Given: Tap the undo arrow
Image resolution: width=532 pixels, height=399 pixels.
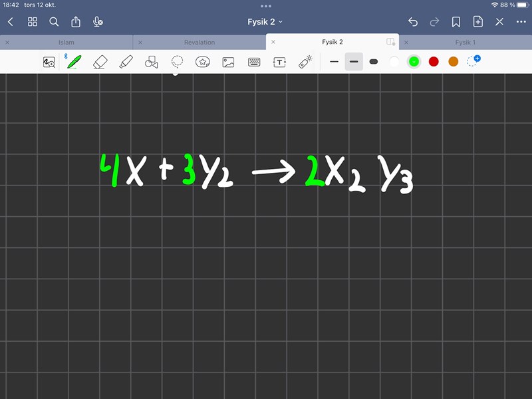Looking at the screenshot, I should 413,22.
